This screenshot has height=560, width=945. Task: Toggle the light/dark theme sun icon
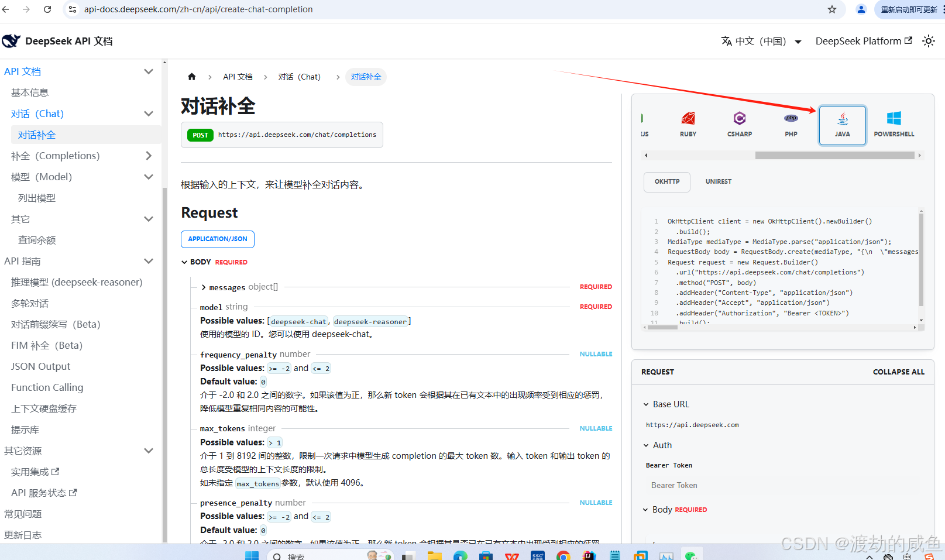(x=929, y=41)
